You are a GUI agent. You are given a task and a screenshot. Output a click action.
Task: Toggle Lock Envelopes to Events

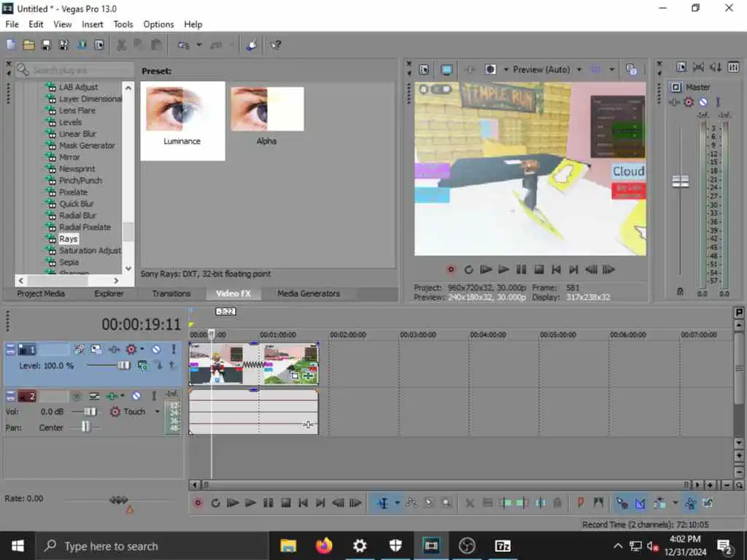690,503
